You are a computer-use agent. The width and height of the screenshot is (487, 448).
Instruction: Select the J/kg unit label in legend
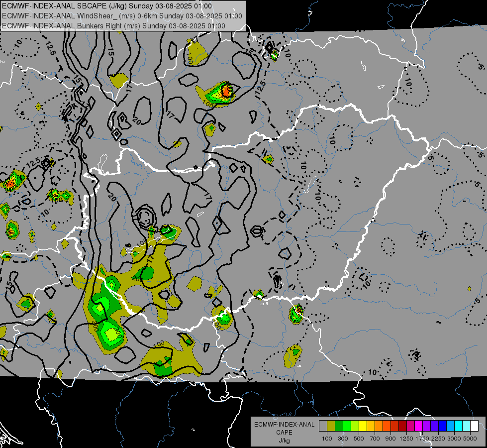tap(284, 441)
